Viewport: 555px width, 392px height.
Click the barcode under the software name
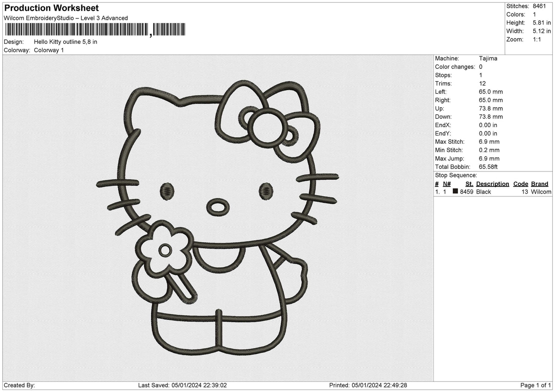point(95,30)
